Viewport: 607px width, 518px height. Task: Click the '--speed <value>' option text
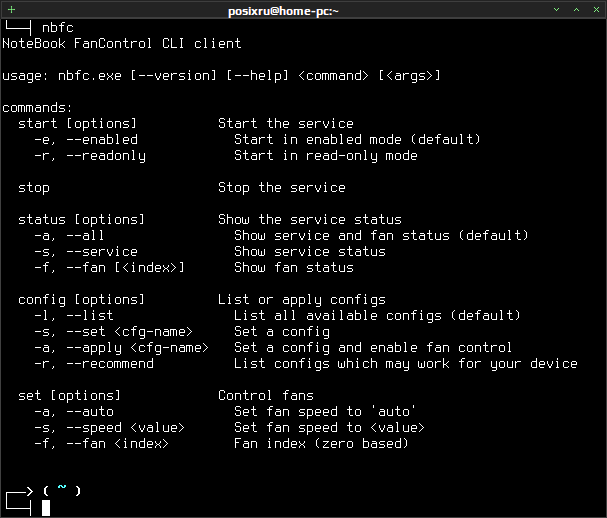point(125,428)
